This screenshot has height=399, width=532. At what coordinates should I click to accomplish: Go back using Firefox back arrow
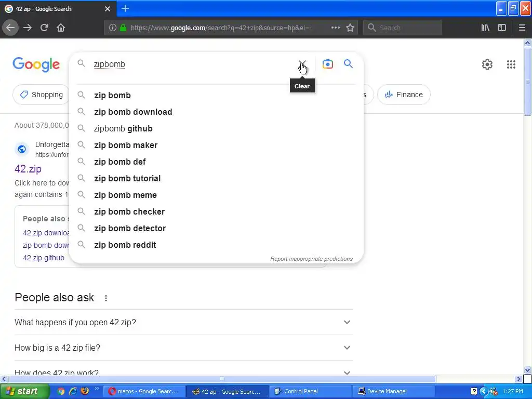(x=10, y=28)
